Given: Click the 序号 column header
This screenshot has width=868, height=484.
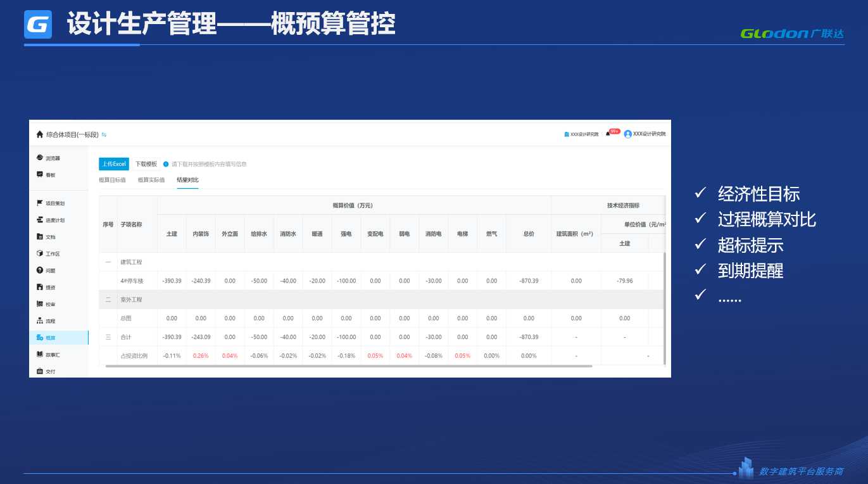Looking at the screenshot, I should click(108, 224).
